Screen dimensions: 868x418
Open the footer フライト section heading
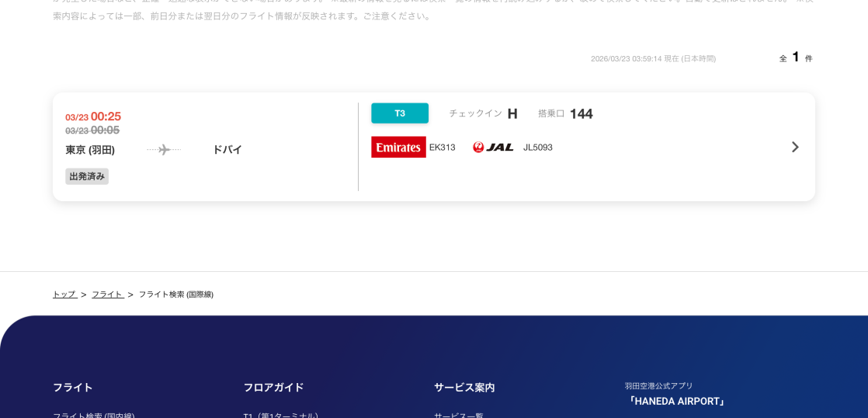pos(73,387)
